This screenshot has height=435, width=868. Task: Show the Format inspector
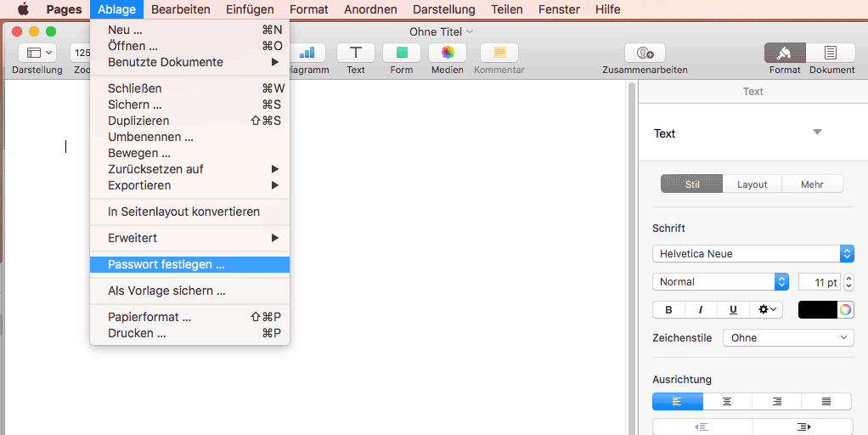pyautogui.click(x=785, y=53)
